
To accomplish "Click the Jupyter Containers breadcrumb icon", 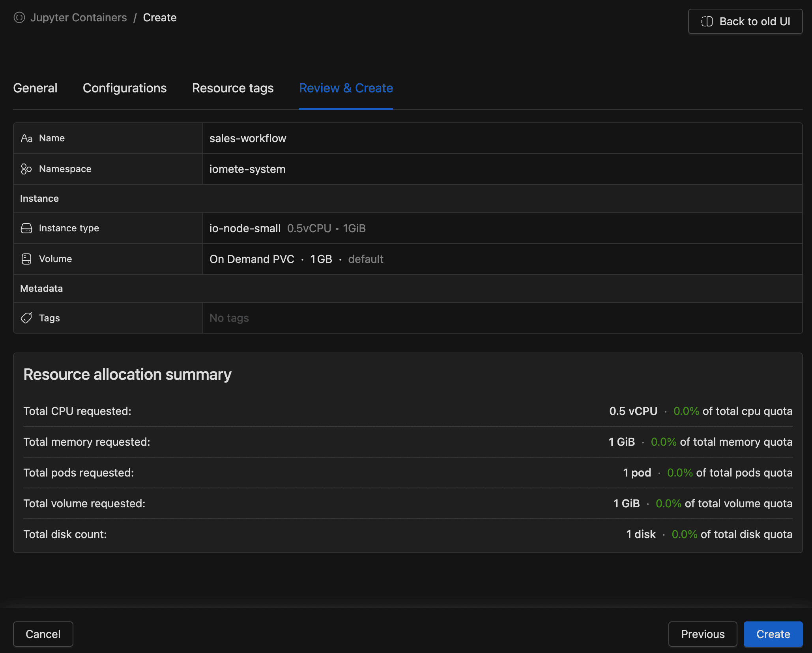I will pyautogui.click(x=19, y=17).
